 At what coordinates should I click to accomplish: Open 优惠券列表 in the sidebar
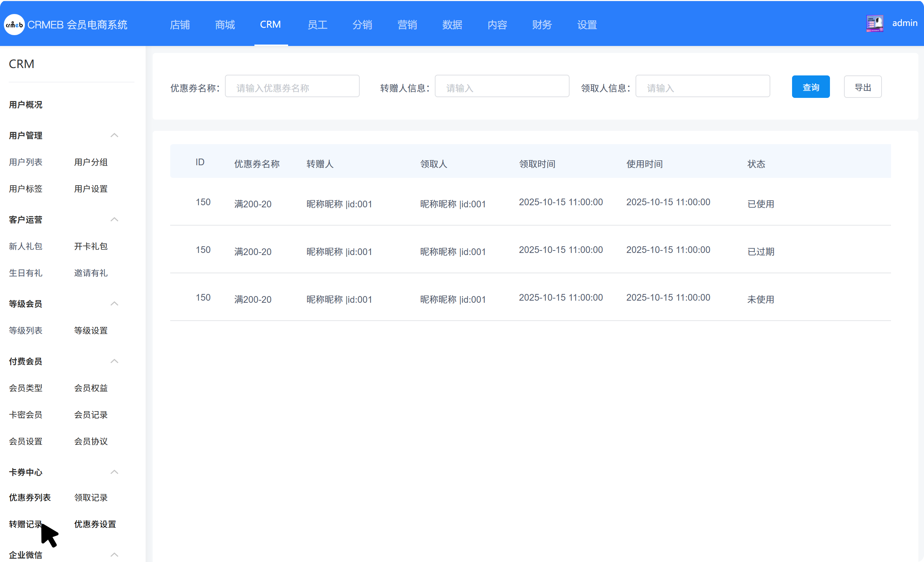pos(30,497)
